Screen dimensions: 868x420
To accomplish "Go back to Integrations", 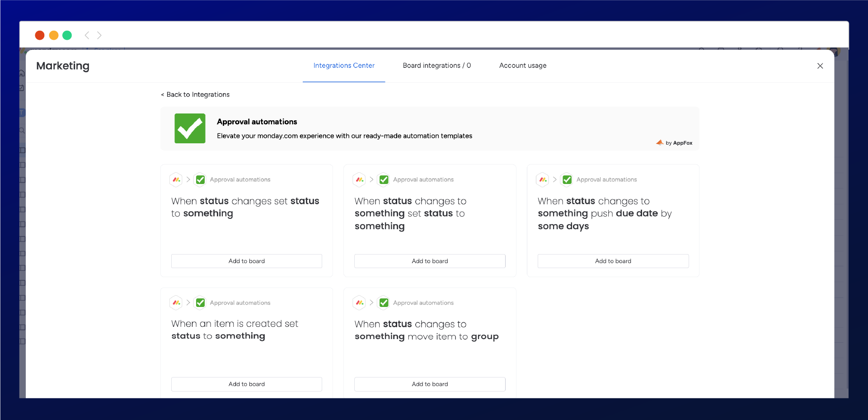I will [195, 94].
